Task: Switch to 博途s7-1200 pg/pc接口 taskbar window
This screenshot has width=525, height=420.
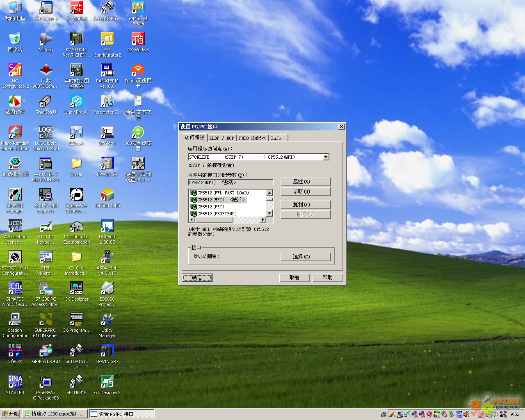Action: tap(55, 414)
